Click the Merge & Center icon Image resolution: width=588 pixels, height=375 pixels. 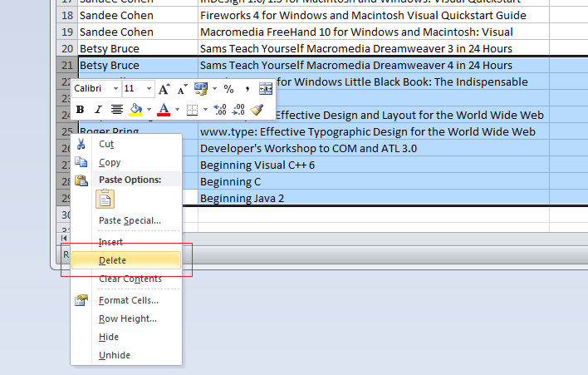[x=266, y=89]
